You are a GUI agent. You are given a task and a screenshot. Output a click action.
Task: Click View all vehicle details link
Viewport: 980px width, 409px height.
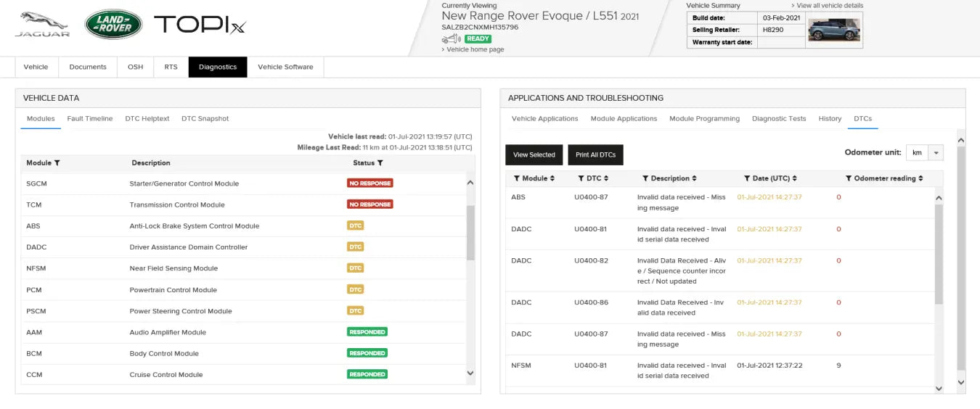(830, 6)
